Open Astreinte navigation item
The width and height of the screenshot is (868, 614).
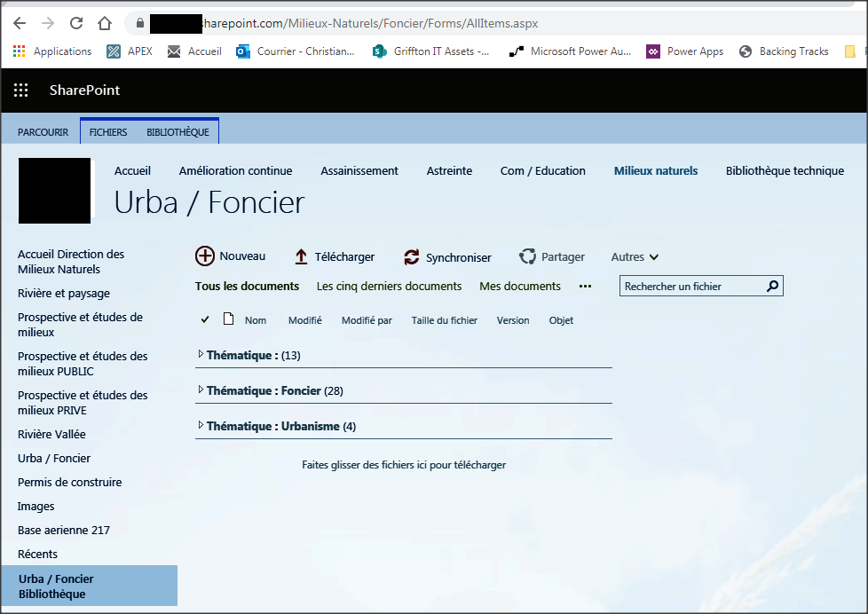click(449, 171)
